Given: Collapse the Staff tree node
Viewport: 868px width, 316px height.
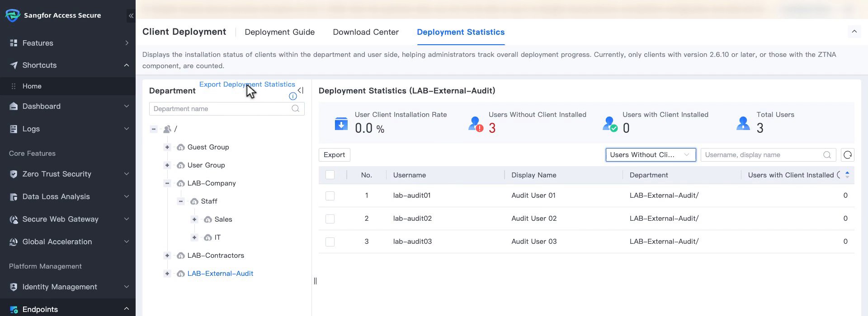Looking at the screenshot, I should [x=181, y=201].
